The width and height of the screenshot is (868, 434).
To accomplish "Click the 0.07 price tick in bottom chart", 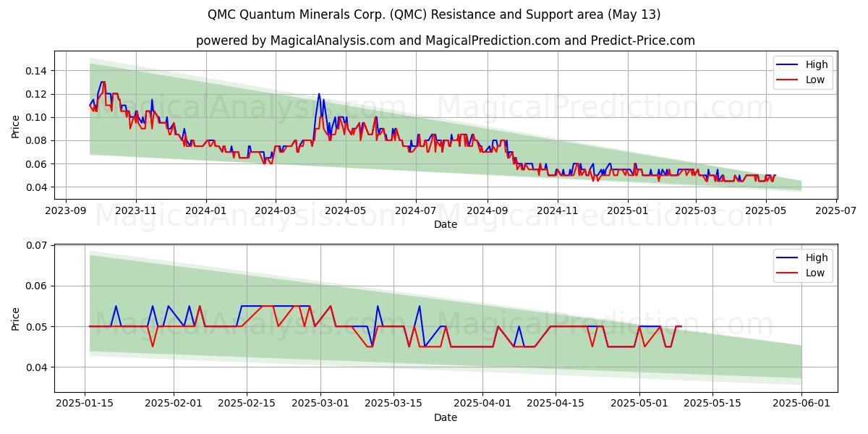I will 38,245.
